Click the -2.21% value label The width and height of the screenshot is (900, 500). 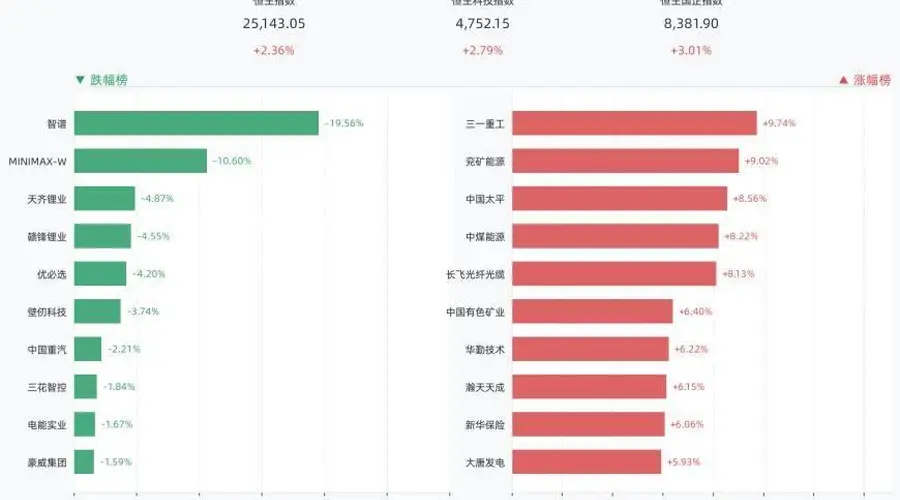(124, 348)
